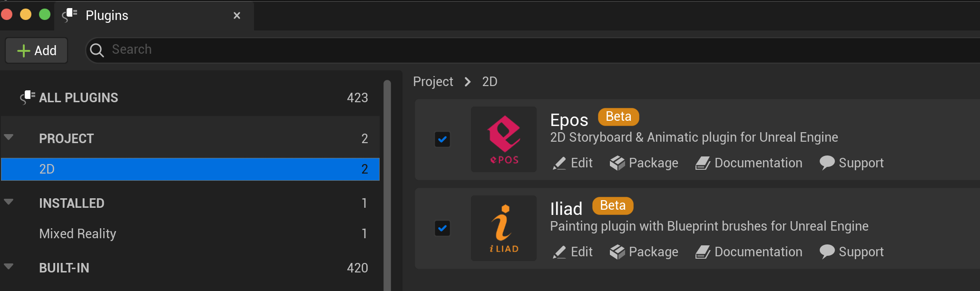Image resolution: width=980 pixels, height=291 pixels.
Task: Select the Mixed Reality subcategory
Action: click(x=190, y=233)
